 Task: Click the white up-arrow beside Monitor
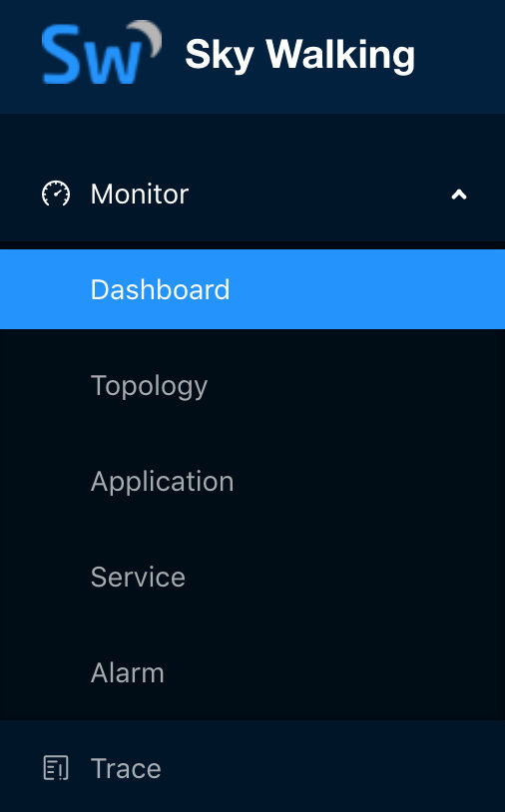tap(459, 195)
